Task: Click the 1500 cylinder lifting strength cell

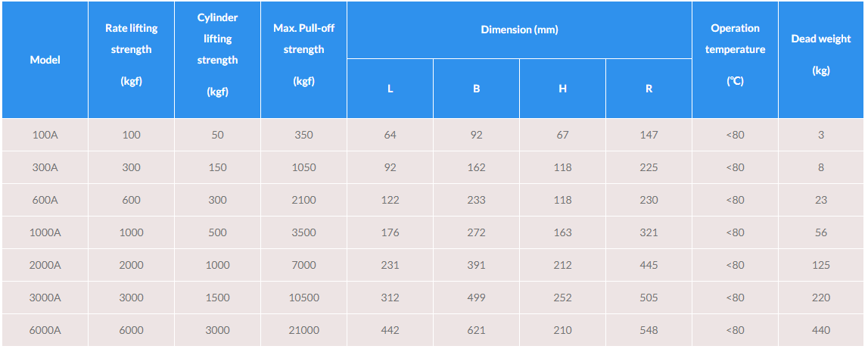Action: pyautogui.click(x=217, y=298)
